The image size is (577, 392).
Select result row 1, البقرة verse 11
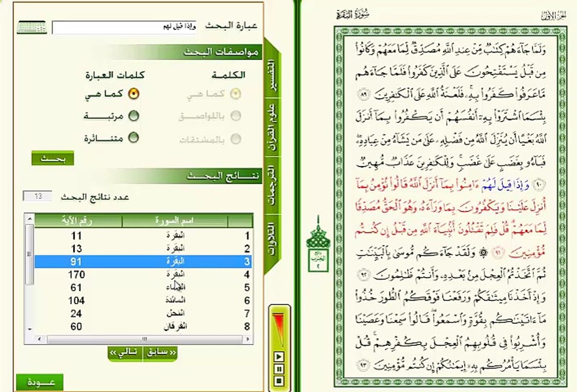point(143,236)
